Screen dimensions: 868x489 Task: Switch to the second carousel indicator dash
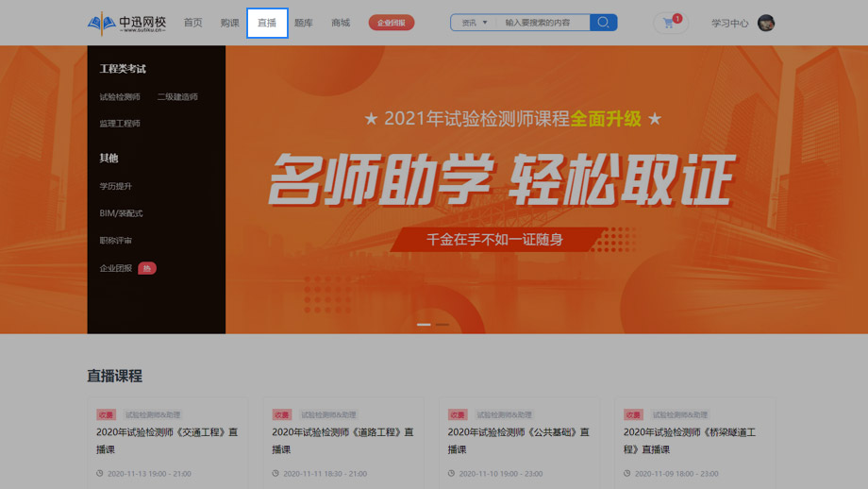point(442,324)
